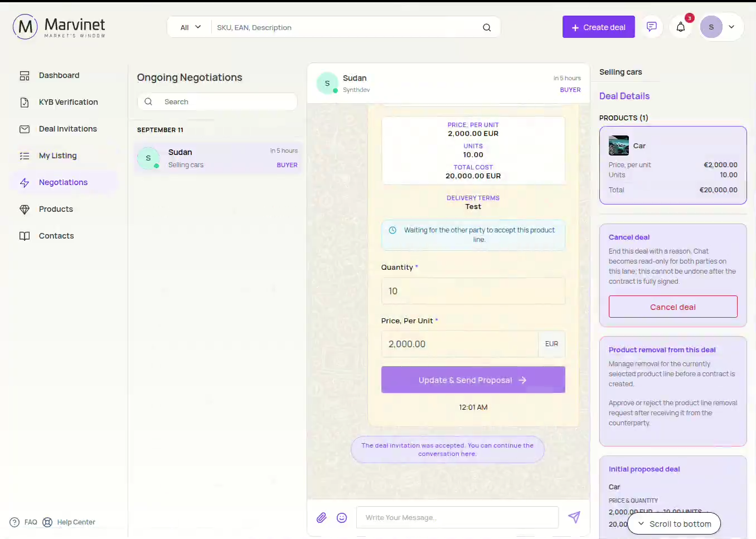This screenshot has width=756, height=539.
Task: Open Deal Invitations
Action: tap(64, 129)
